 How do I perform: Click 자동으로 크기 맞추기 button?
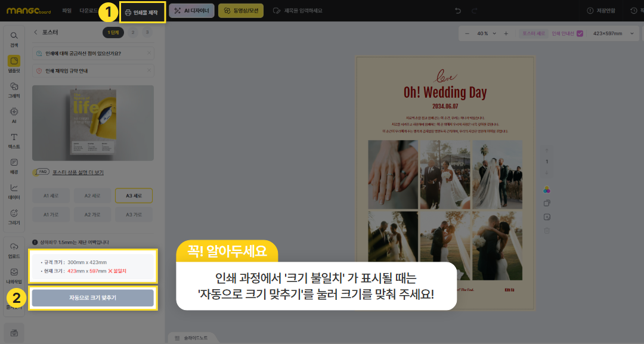pos(93,298)
